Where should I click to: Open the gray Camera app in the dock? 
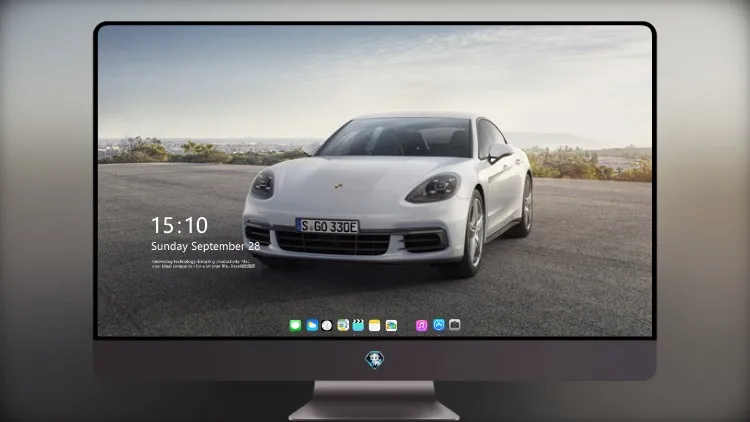[x=455, y=325]
